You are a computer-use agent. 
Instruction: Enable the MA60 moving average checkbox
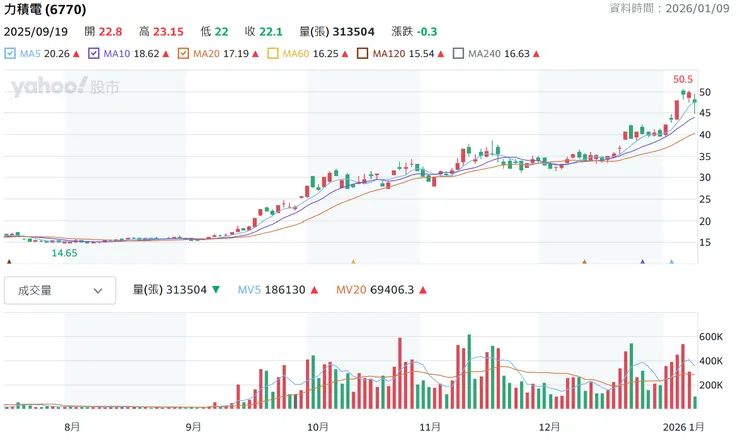(273, 53)
